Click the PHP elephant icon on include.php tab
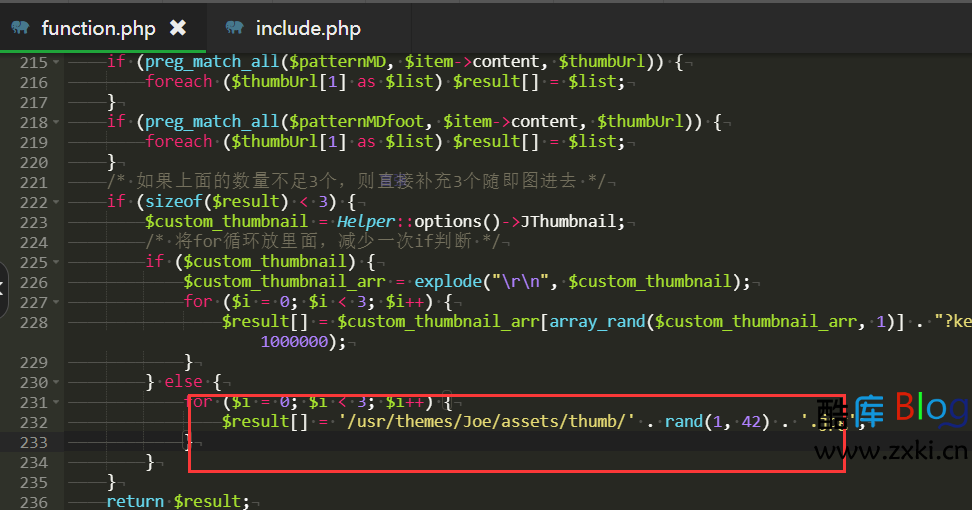Screen dimensions: 972x510 pos(235,27)
